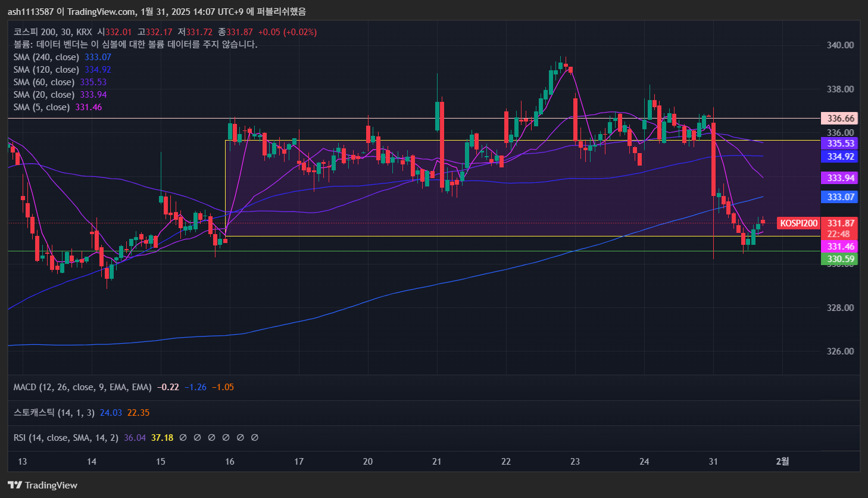This screenshot has height=498, width=868.
Task: Open the 스토캐스틱 (14, 1, 3) legend
Action: tap(54, 413)
